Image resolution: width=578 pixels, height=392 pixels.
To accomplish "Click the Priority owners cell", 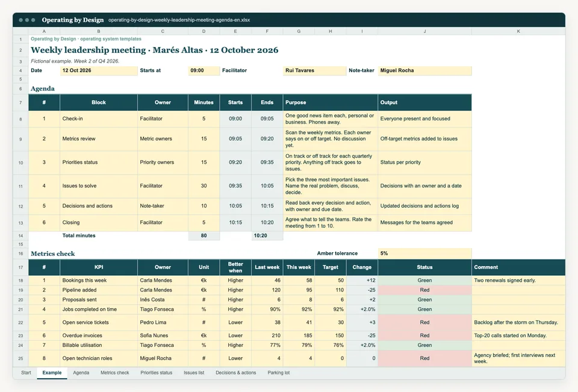I will [x=163, y=162].
